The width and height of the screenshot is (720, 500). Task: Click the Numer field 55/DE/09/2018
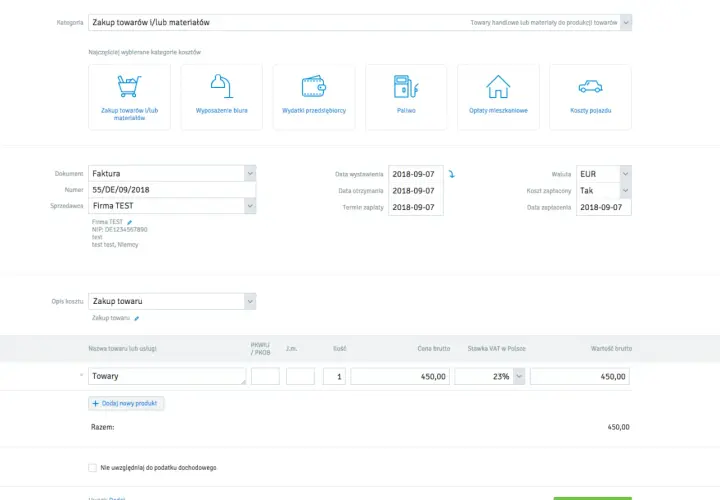172,190
